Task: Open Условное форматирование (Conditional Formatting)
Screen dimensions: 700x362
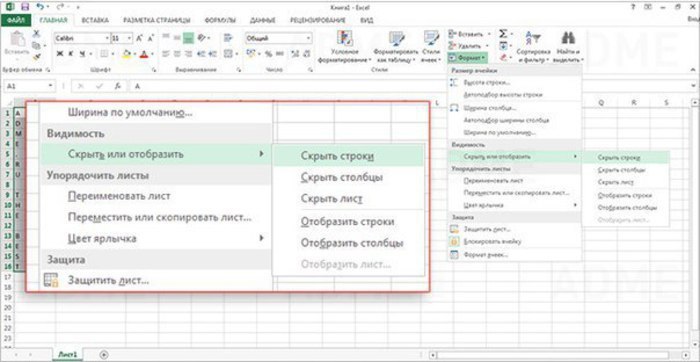Action: point(345,47)
